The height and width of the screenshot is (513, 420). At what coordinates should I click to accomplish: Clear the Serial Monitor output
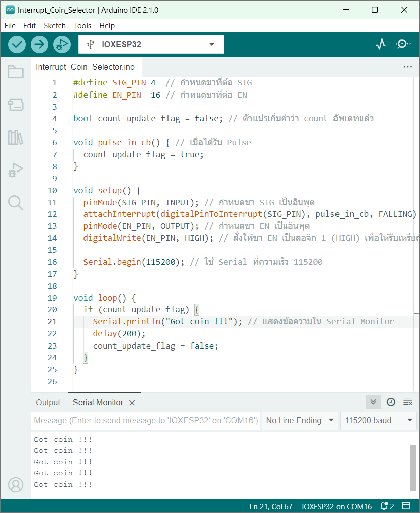coord(408,402)
